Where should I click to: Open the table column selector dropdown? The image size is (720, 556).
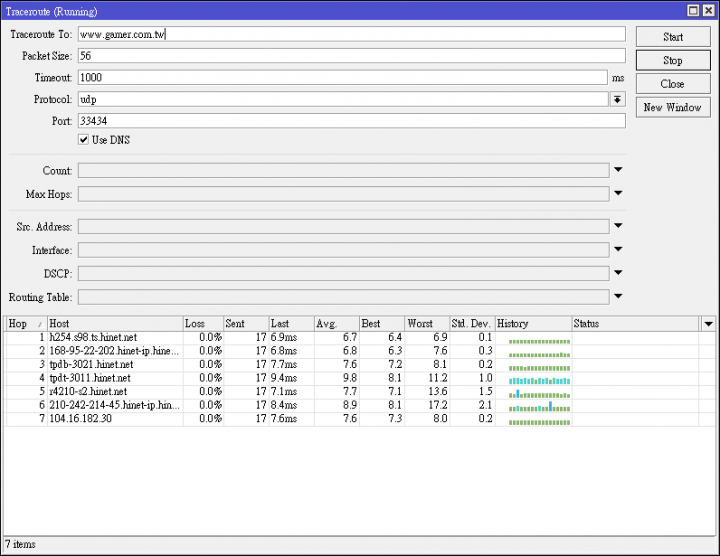(x=708, y=324)
